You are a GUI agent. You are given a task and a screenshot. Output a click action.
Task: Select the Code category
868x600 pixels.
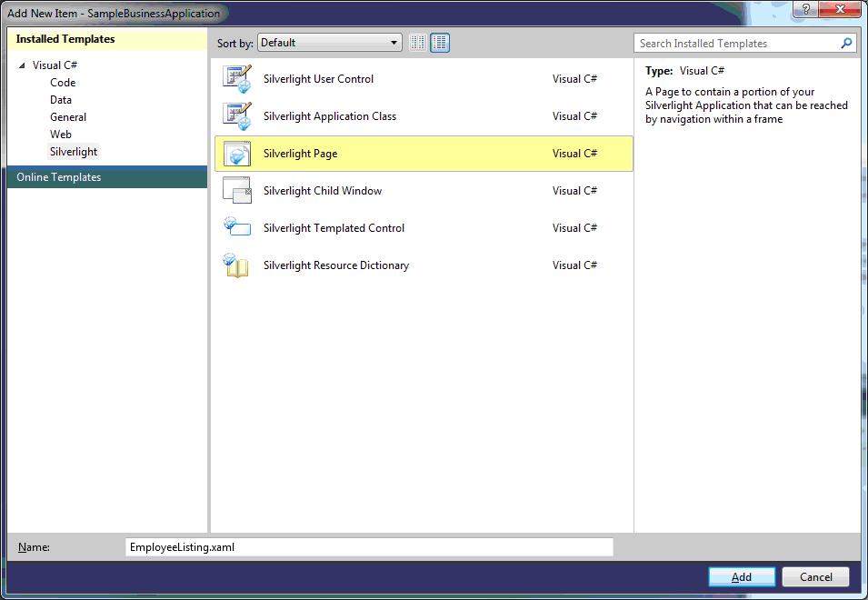coord(63,83)
